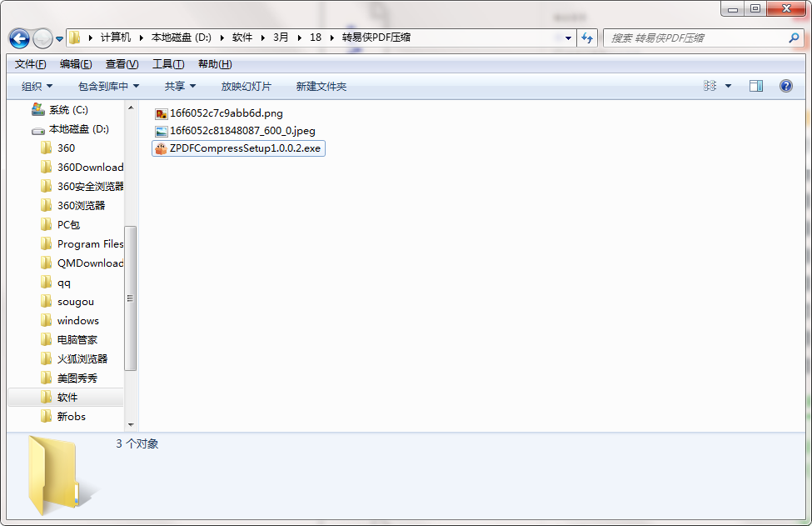Viewport: 812px width, 526px height.
Task: Click 计算机 in the address path
Action: (116, 38)
